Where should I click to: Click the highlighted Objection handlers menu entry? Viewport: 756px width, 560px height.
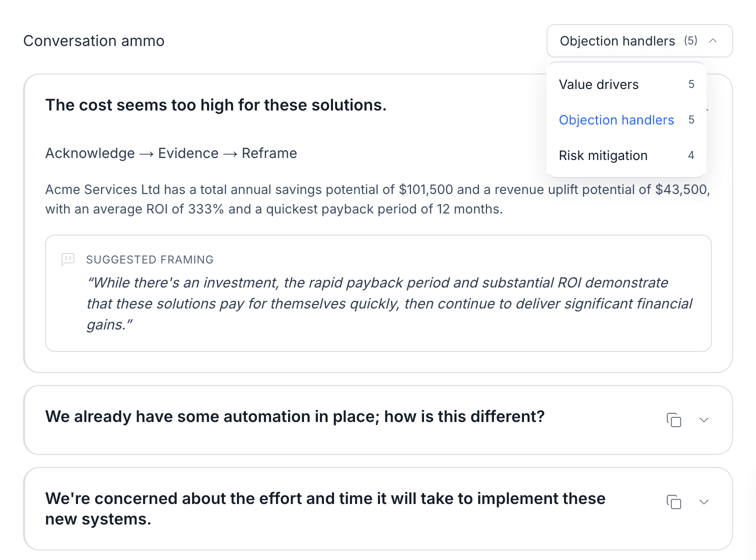616,120
